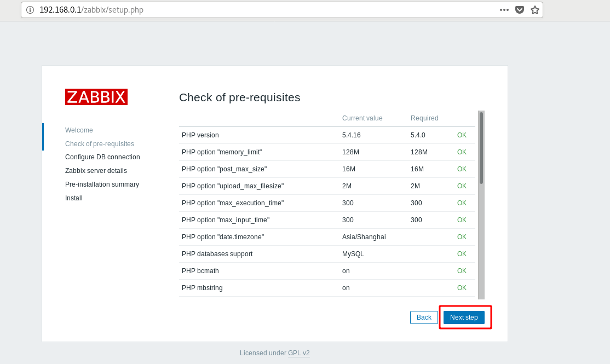Select Configure DB connection sidebar step
The width and height of the screenshot is (610, 364).
pyautogui.click(x=102, y=157)
